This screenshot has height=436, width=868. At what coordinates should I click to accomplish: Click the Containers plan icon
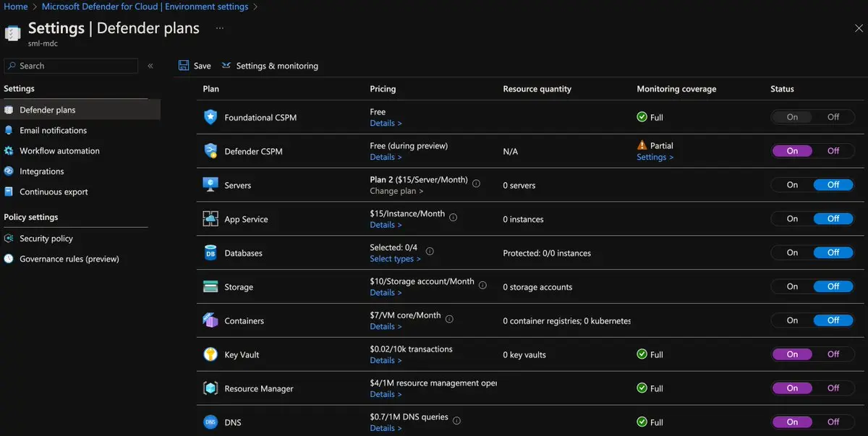(210, 320)
